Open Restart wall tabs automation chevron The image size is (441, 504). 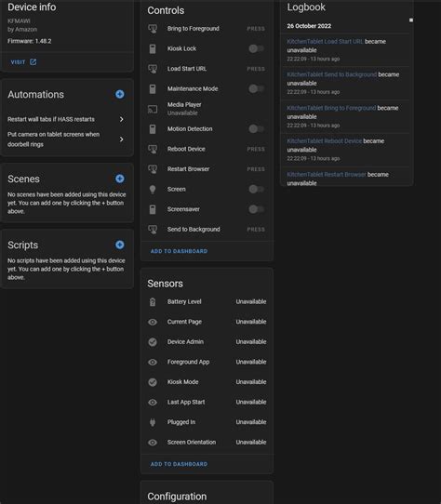121,119
